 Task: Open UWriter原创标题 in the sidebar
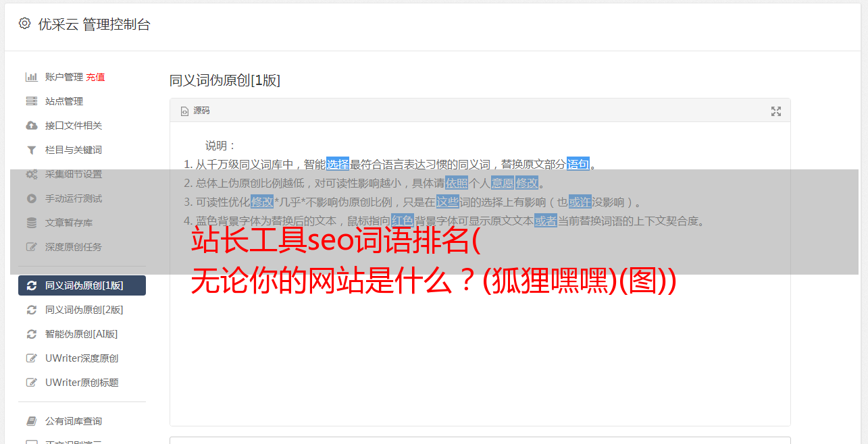[x=82, y=383]
